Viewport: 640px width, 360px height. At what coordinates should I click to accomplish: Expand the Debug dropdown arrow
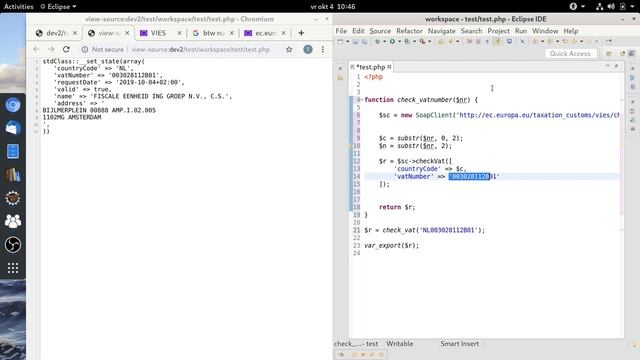[384, 41]
